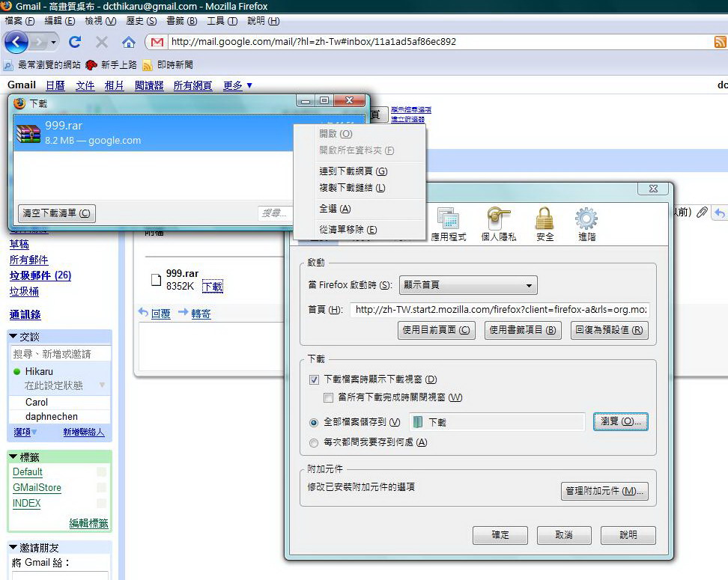
Task: Click the 首頁 URL input field
Action: [x=500, y=310]
